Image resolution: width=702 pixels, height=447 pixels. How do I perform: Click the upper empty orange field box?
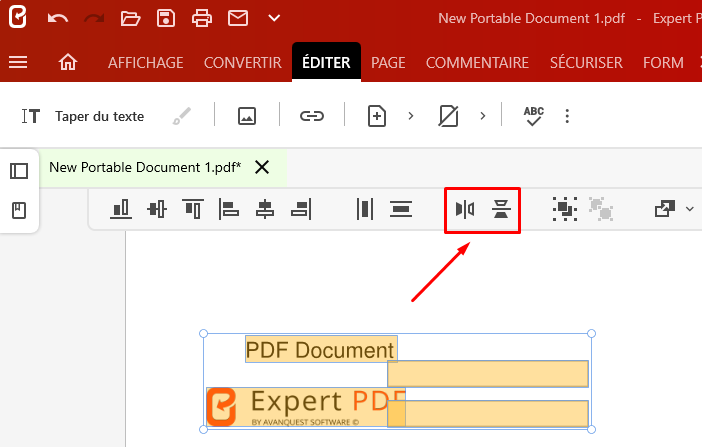point(488,374)
